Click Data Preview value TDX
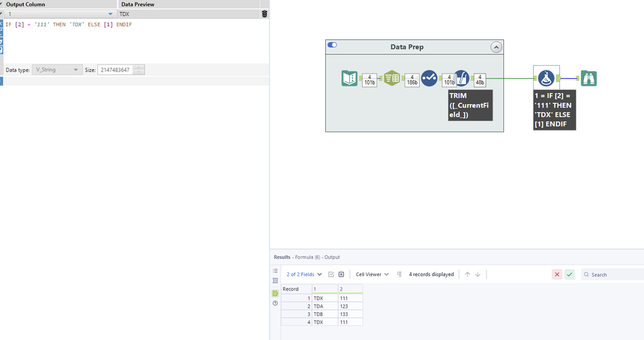 [x=125, y=14]
